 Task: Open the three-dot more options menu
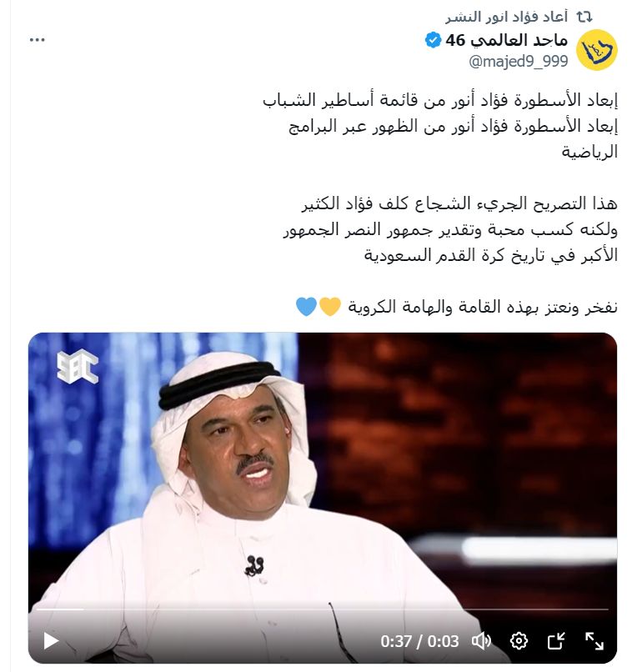coord(38,40)
